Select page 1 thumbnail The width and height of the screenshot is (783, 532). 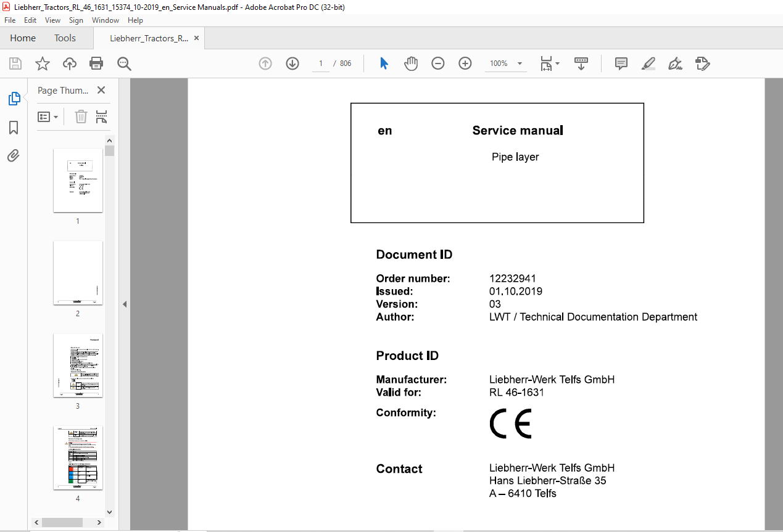tap(78, 180)
